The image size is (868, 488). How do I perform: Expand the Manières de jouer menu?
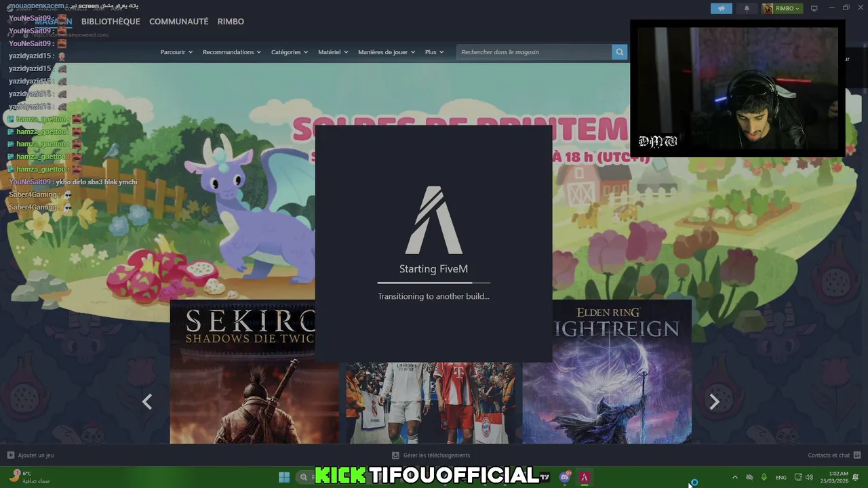click(387, 52)
